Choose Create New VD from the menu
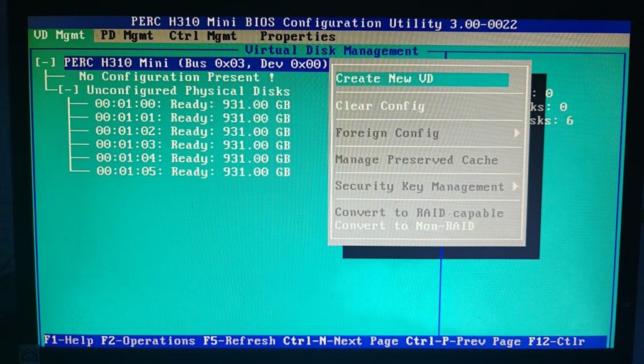The width and height of the screenshot is (644, 364). [422, 79]
